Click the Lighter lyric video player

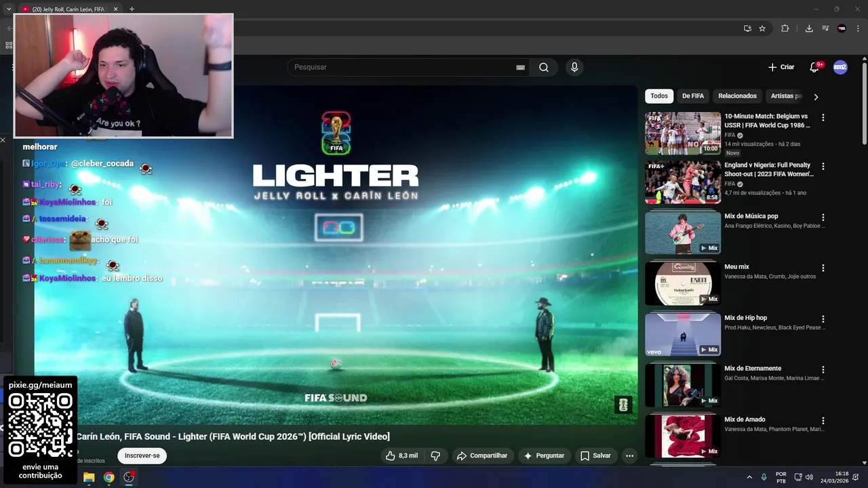[x=336, y=255]
